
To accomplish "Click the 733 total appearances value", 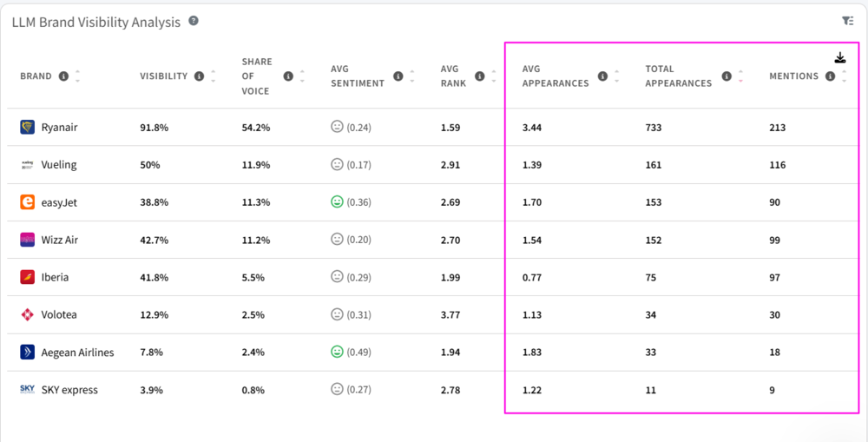I will coord(654,128).
